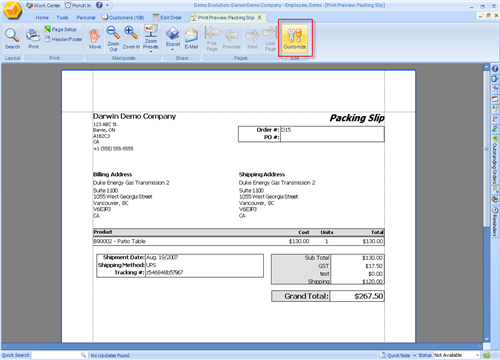500x360 pixels.
Task: Expand the Zoom Presets dropdown
Action: click(x=151, y=51)
